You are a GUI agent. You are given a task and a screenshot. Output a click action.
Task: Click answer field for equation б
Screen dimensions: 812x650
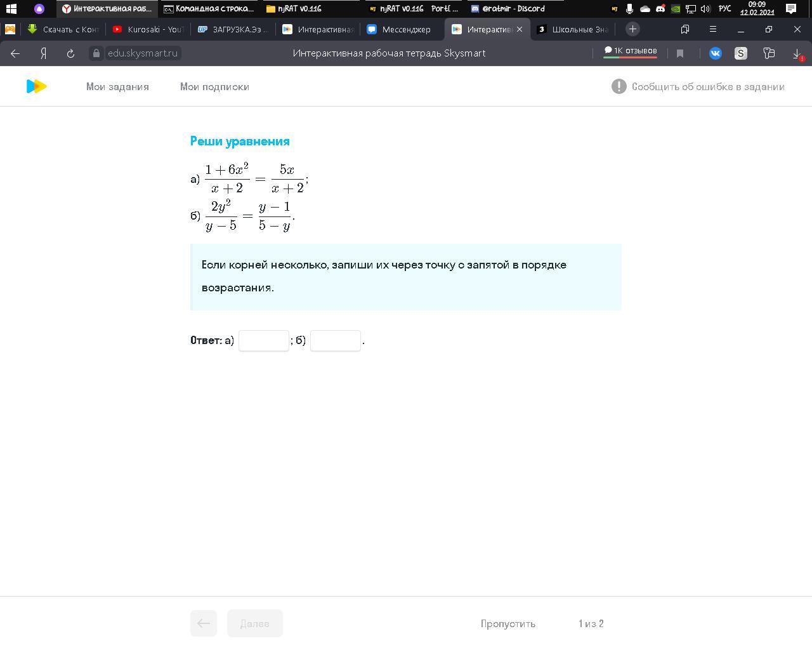coord(335,340)
